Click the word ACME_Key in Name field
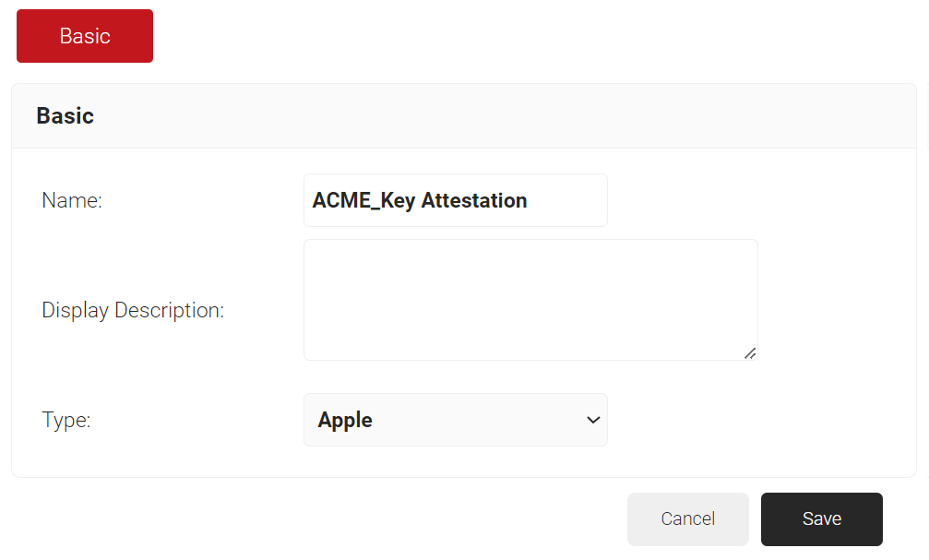929x560 pixels. tap(363, 200)
